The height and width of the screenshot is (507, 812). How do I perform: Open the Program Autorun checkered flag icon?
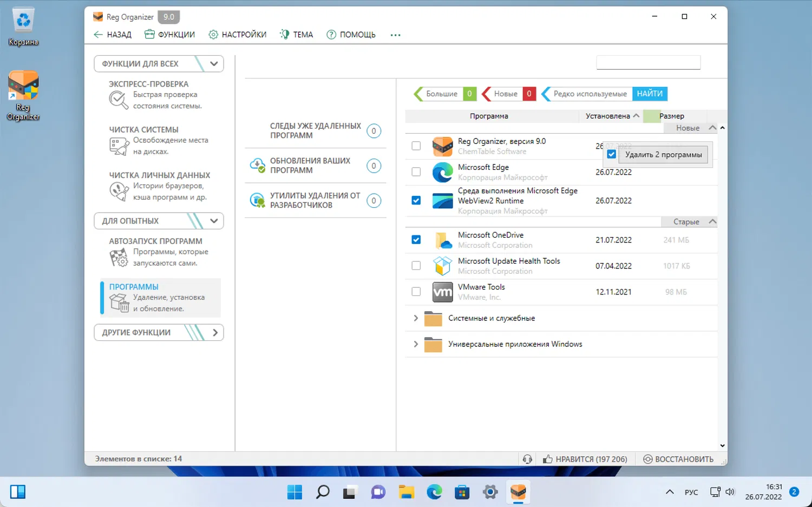pyautogui.click(x=119, y=257)
